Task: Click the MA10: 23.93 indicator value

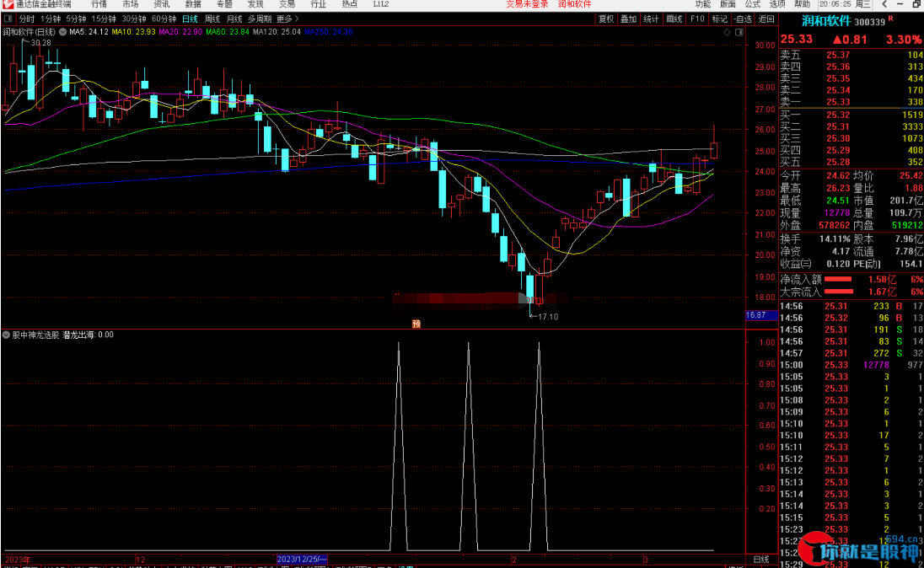Action: click(133, 32)
